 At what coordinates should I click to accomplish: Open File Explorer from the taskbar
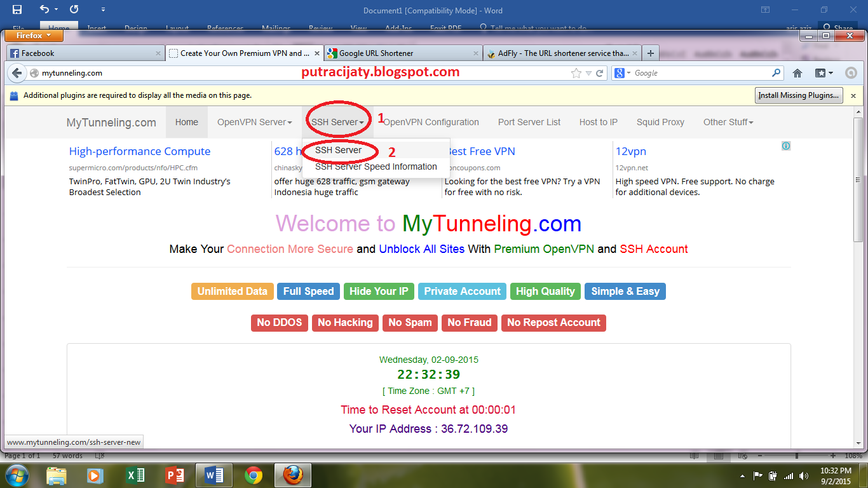pyautogui.click(x=57, y=475)
